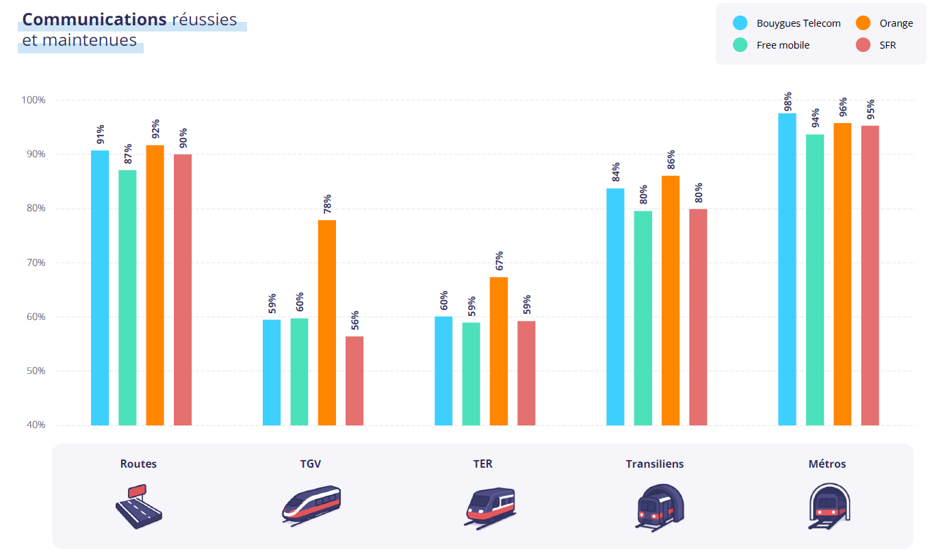
Task: Click the Routes road icon
Action: click(138, 507)
